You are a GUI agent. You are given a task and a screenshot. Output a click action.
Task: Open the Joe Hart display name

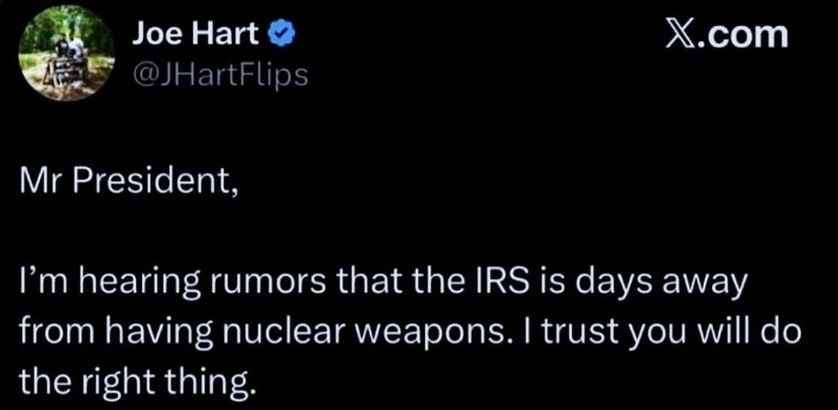[x=200, y=36]
